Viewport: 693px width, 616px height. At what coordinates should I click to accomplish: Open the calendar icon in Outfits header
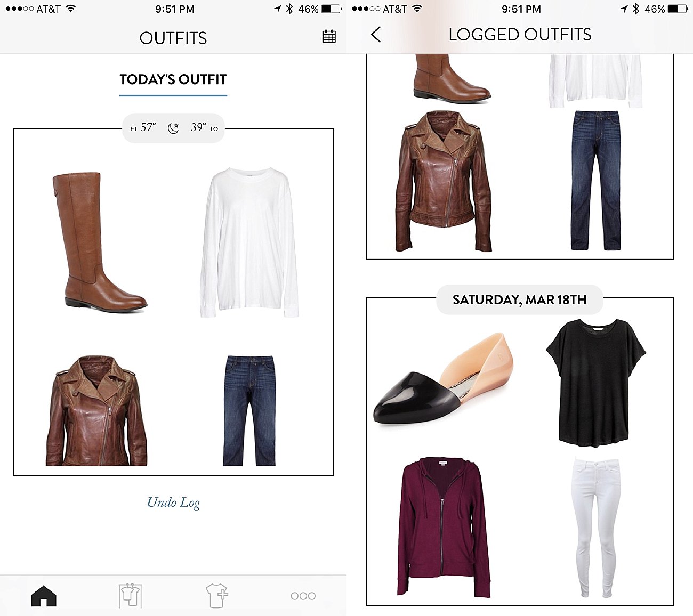tap(329, 37)
